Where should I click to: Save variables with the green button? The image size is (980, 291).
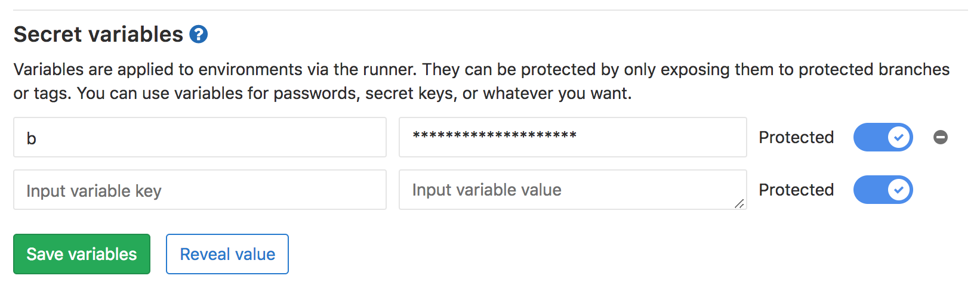82,254
